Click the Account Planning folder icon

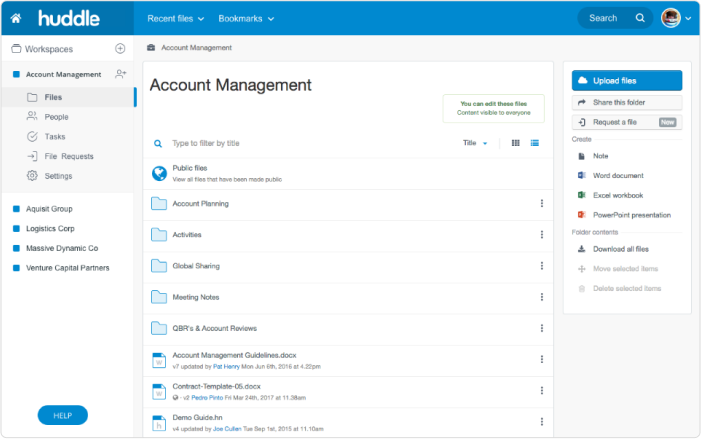(159, 203)
